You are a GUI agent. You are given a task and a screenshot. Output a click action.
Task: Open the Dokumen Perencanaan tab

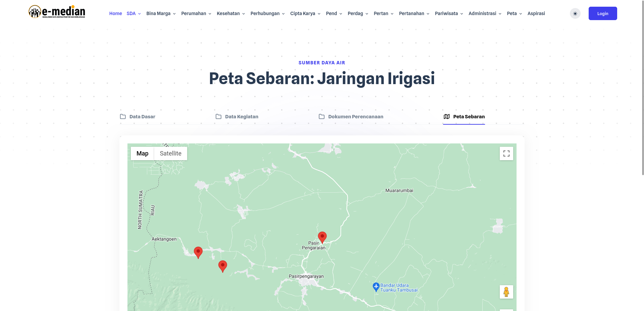[x=351, y=117]
